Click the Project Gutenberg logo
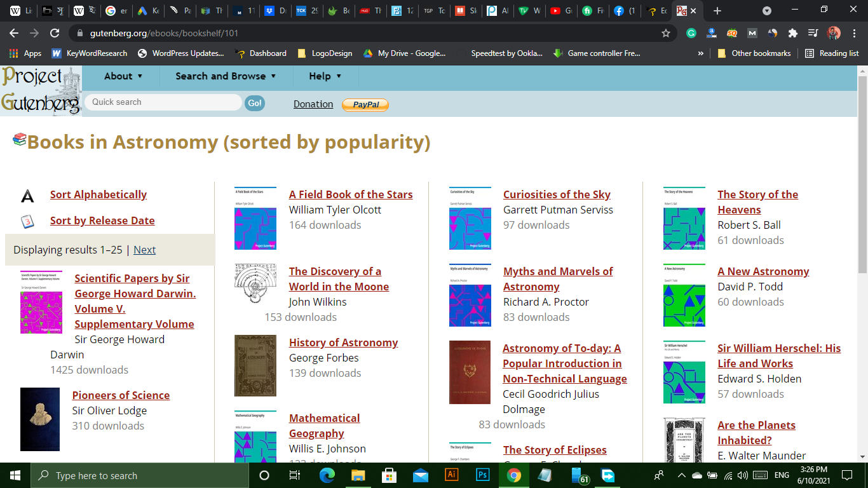The width and height of the screenshot is (868, 488). (x=41, y=91)
